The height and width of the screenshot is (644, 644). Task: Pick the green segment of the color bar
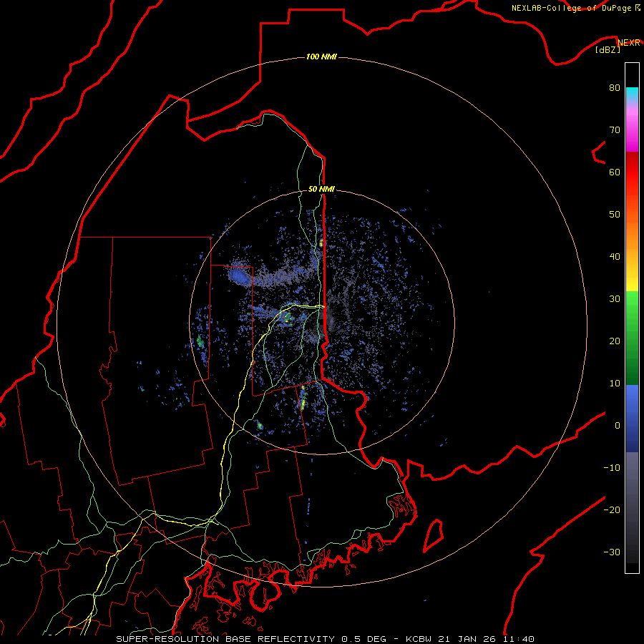tap(632, 337)
